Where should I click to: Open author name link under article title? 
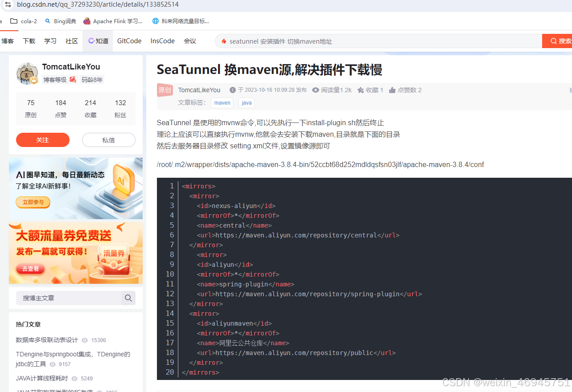click(199, 90)
